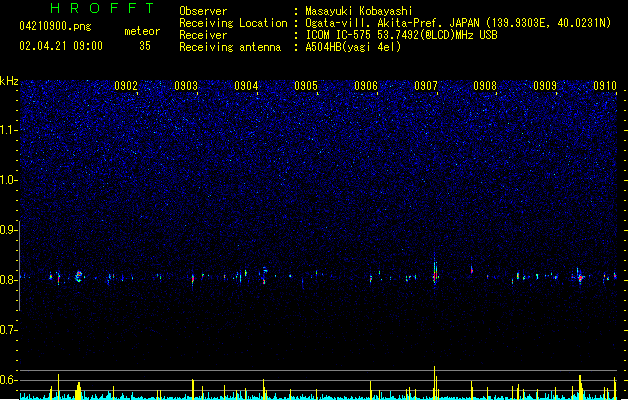Click the 0.6 frequency axis label

click(x=8, y=380)
